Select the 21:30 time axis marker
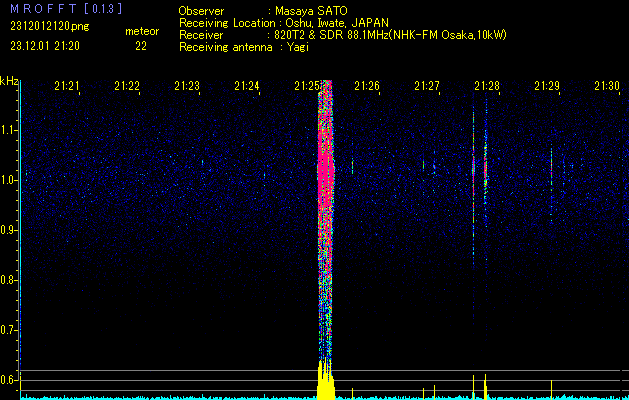 (605, 87)
